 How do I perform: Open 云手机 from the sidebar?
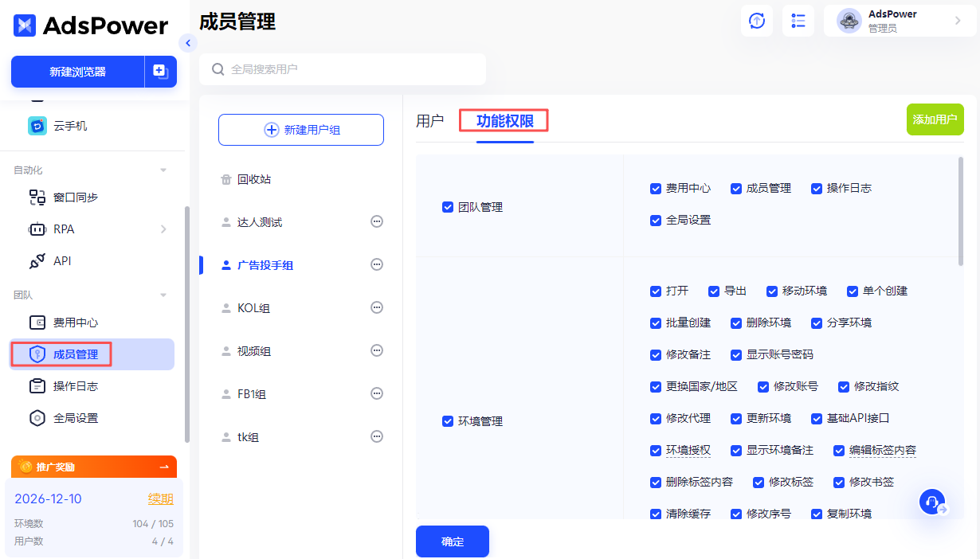coord(70,126)
